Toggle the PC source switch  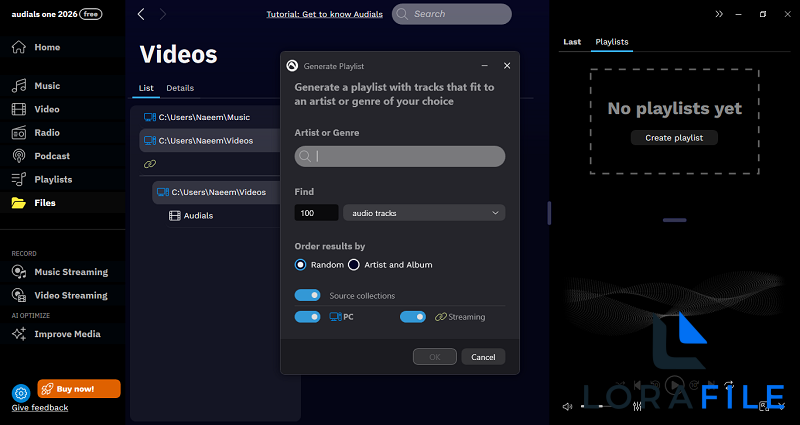pyautogui.click(x=307, y=317)
